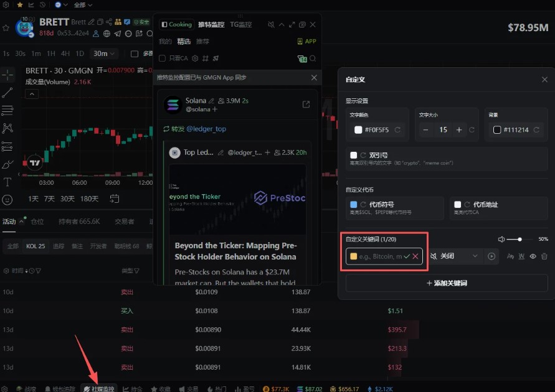Viewport: 555px width, 392px height.
Task: Select the trend line drawing tool
Action: 7,93
